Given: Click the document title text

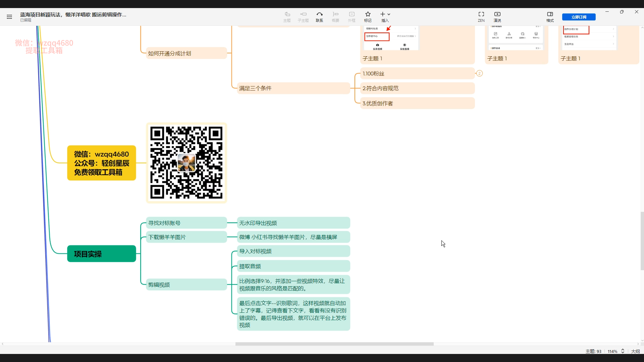Looking at the screenshot, I should click(x=73, y=14).
